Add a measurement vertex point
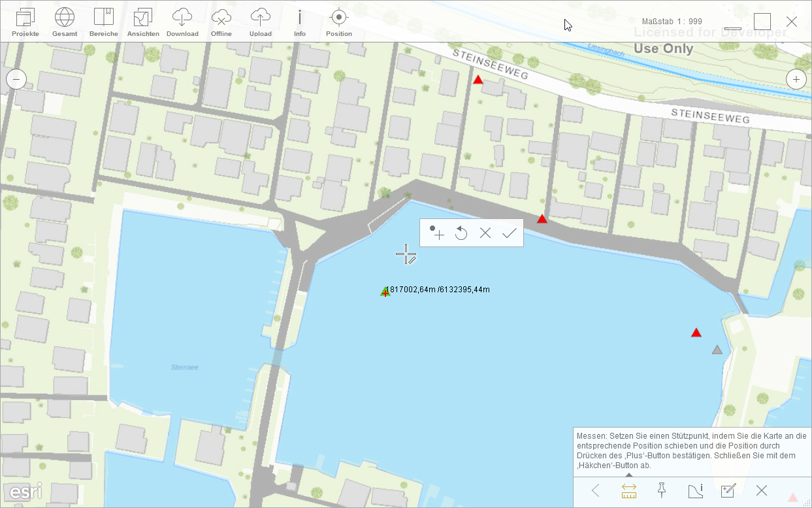The image size is (812, 508). 436,233
